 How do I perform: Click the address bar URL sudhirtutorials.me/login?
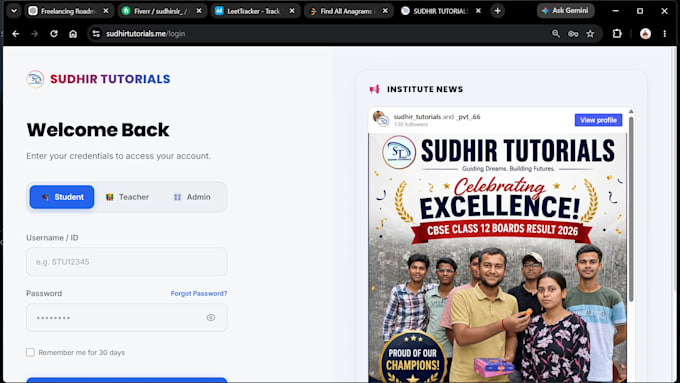(x=145, y=34)
